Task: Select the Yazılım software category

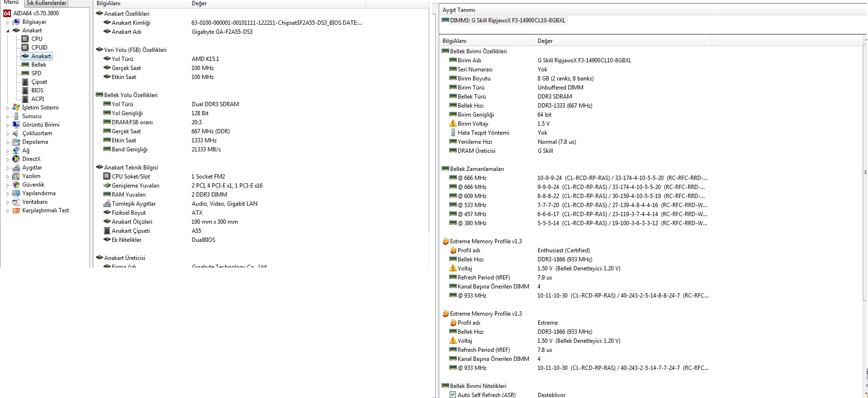Action: point(31,176)
